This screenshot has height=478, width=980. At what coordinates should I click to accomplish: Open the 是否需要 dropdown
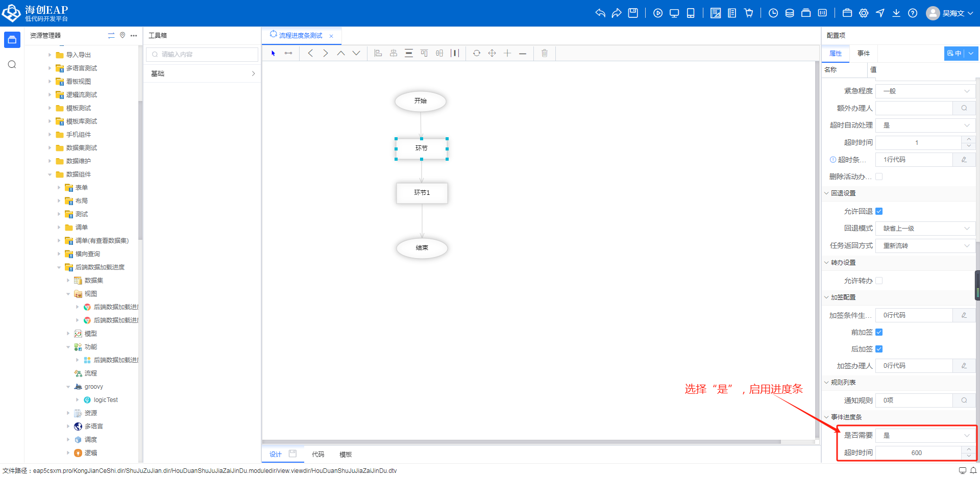925,435
